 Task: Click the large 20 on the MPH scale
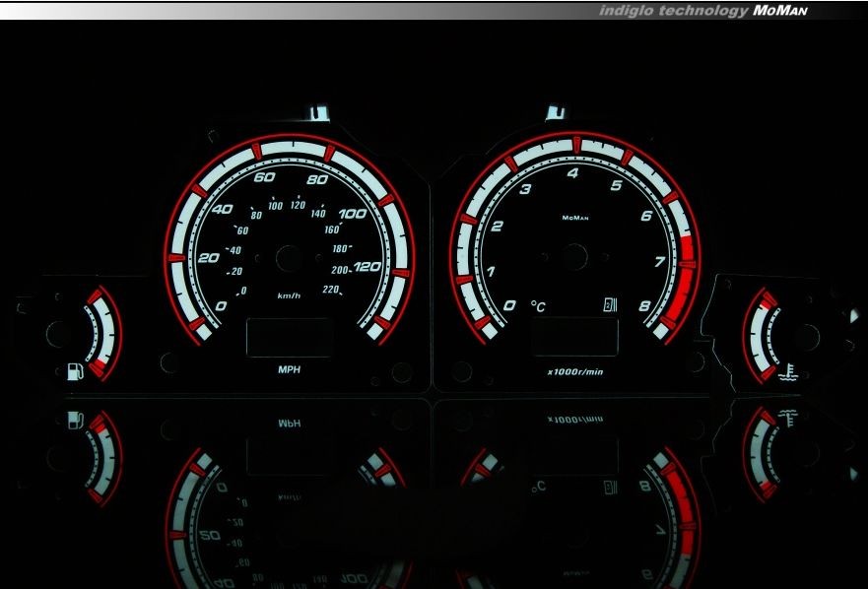pos(209,258)
